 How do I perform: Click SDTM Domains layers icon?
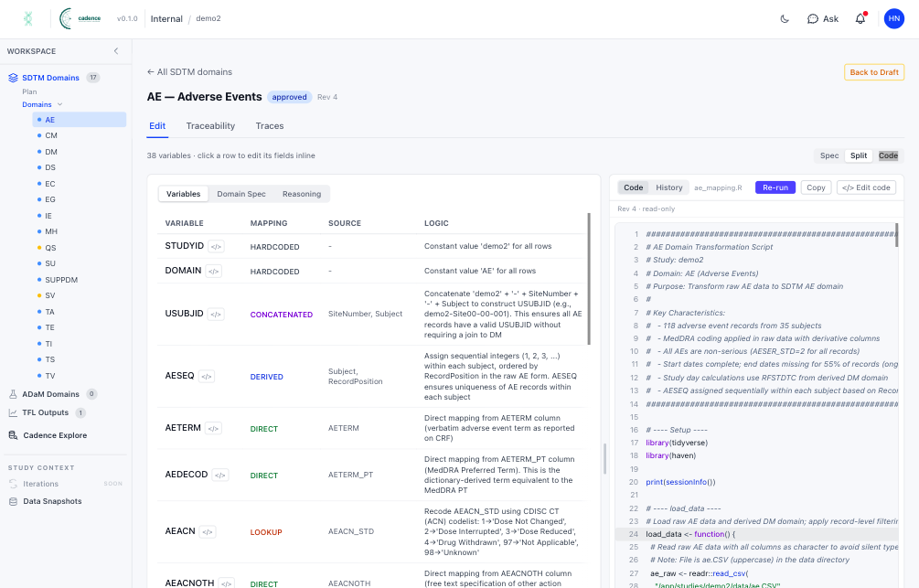(13, 78)
